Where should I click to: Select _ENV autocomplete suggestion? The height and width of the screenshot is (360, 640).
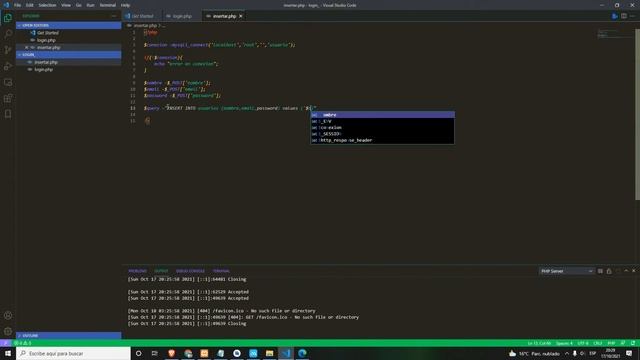382,121
